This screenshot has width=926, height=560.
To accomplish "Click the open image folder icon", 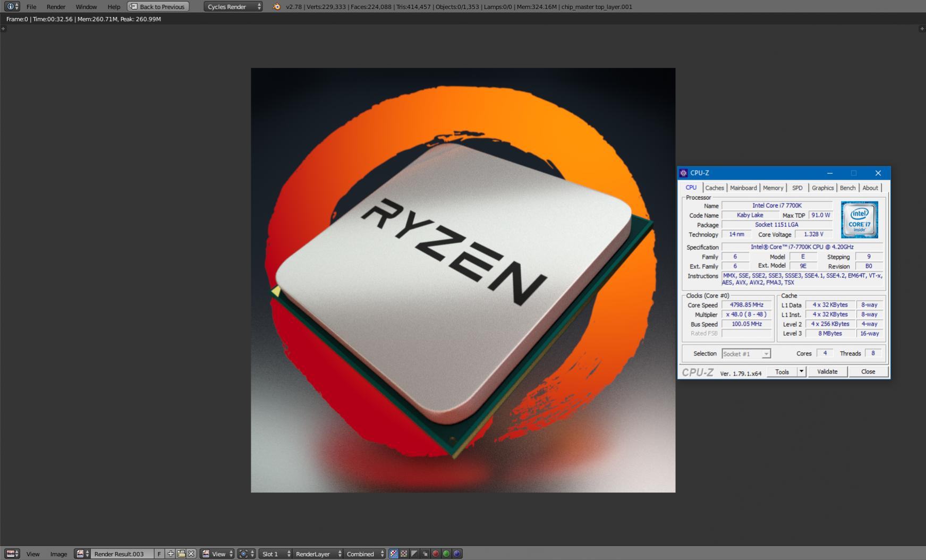I will [x=181, y=554].
